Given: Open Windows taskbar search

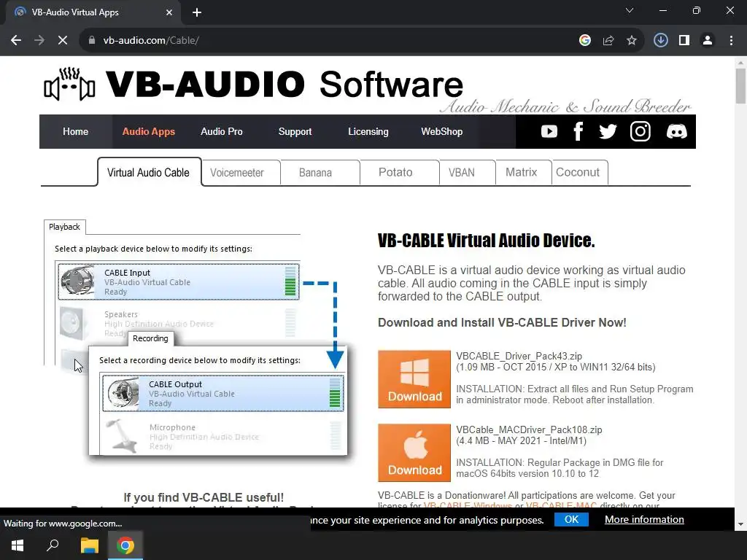Looking at the screenshot, I should tap(53, 545).
